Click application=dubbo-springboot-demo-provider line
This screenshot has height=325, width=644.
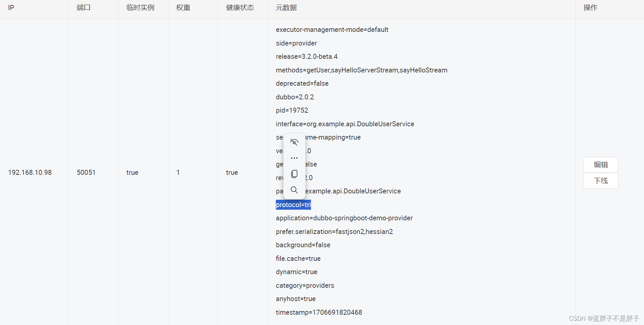click(344, 218)
